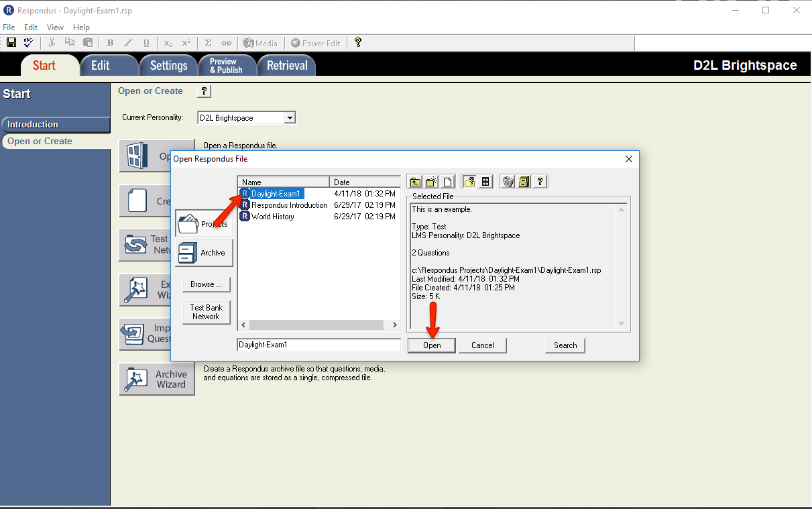Click the new blank file icon
The width and height of the screenshot is (812, 509).
tap(448, 181)
